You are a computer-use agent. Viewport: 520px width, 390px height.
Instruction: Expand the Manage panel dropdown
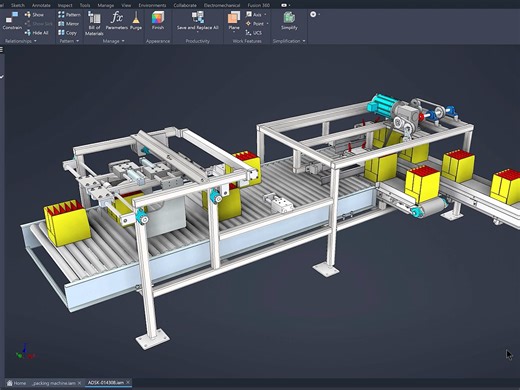(x=123, y=41)
